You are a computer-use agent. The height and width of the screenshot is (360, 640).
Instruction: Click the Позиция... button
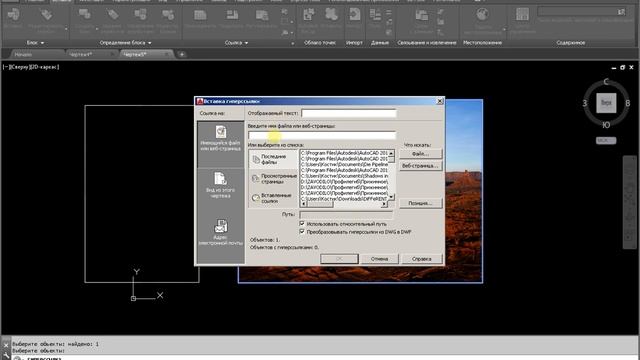point(420,203)
